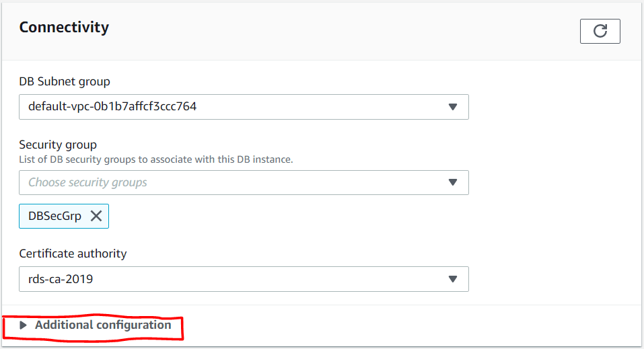Click the refresh icon in Connectivity header
Screen dimensions: 644x349
tap(600, 31)
